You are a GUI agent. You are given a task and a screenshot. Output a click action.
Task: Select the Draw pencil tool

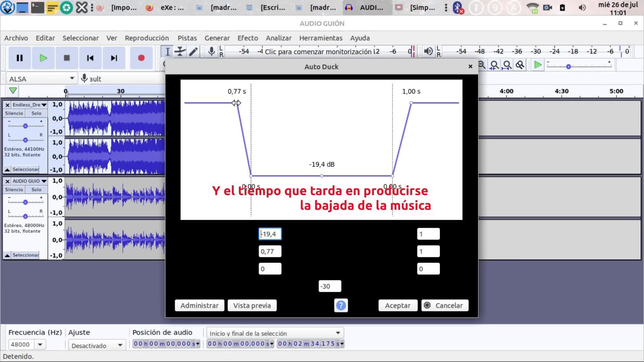tap(193, 52)
